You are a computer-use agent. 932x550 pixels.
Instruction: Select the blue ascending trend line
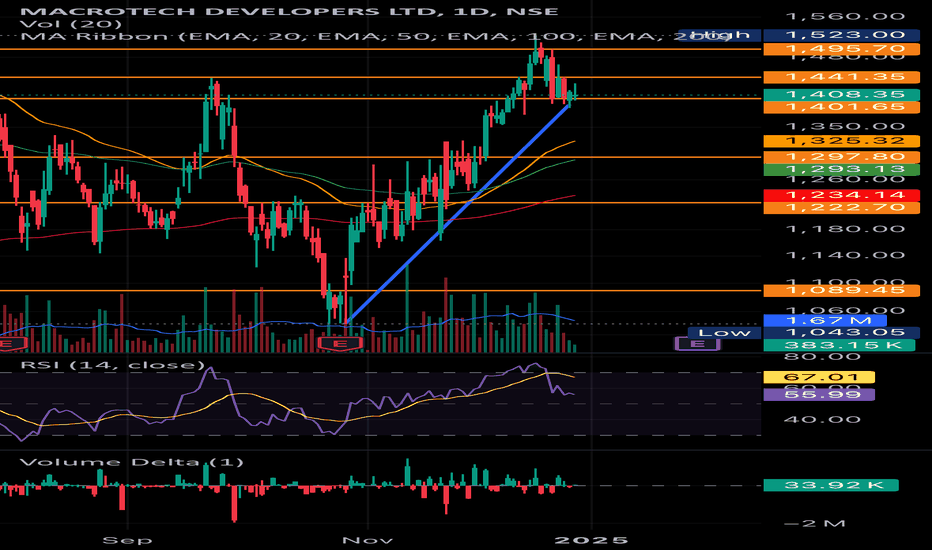[x=458, y=215]
